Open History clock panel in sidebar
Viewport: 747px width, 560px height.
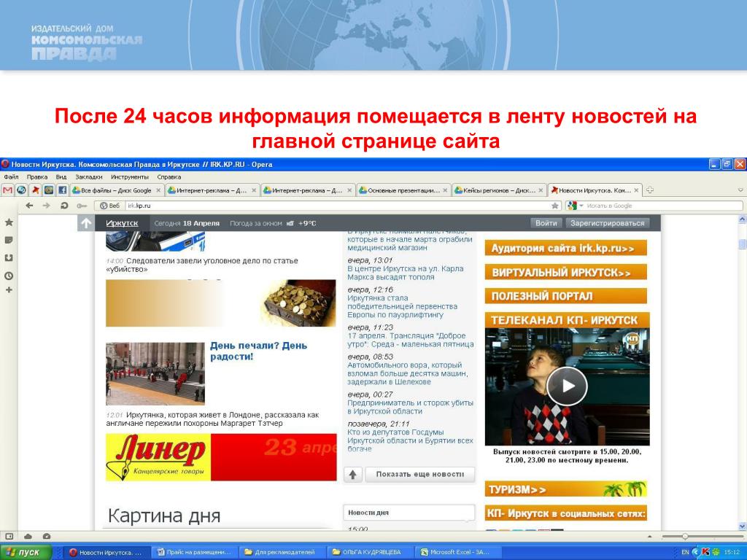9,276
